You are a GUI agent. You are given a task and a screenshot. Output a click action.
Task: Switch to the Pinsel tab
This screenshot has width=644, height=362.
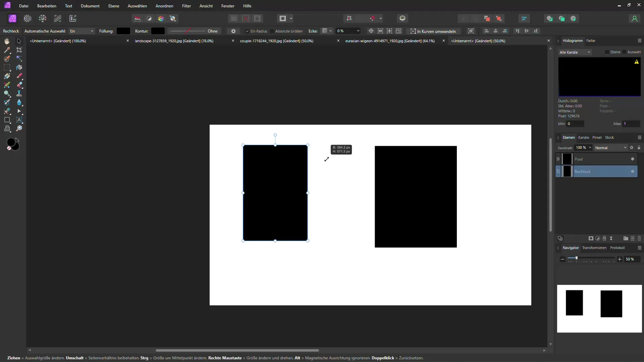[597, 137]
